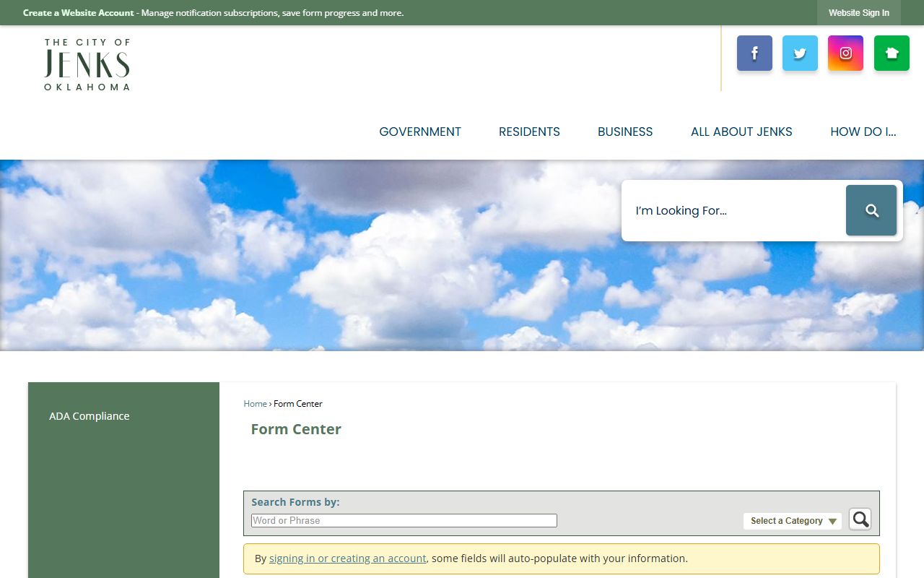Open the Government menu
Viewport: 924px width, 578px height.
click(420, 131)
